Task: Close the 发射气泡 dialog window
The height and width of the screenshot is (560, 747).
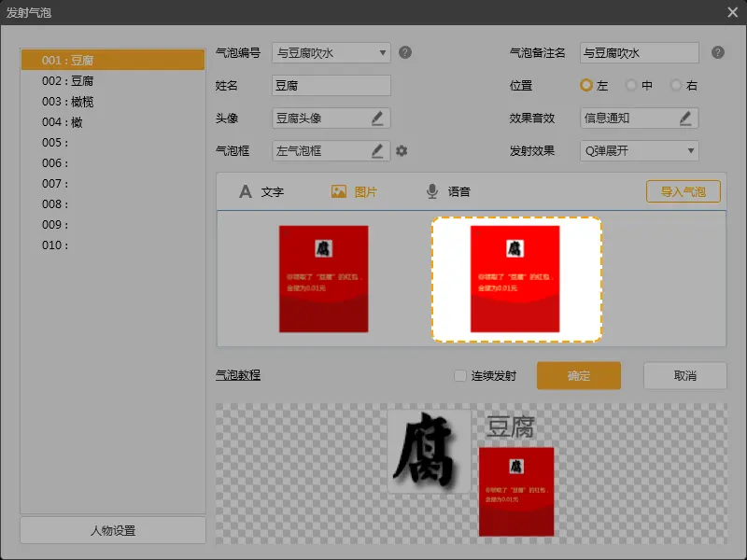Action: (x=732, y=12)
